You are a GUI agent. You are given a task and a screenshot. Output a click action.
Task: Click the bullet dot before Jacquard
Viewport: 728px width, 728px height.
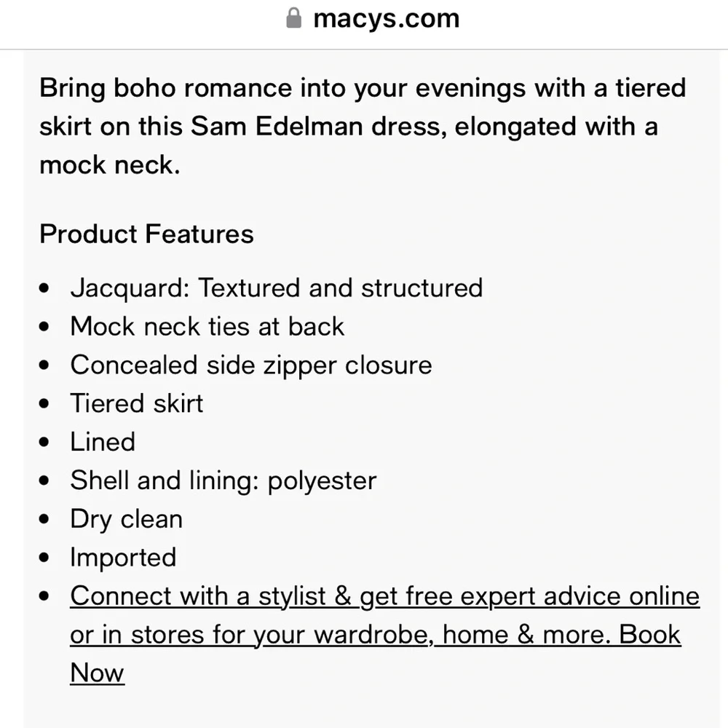coord(44,288)
